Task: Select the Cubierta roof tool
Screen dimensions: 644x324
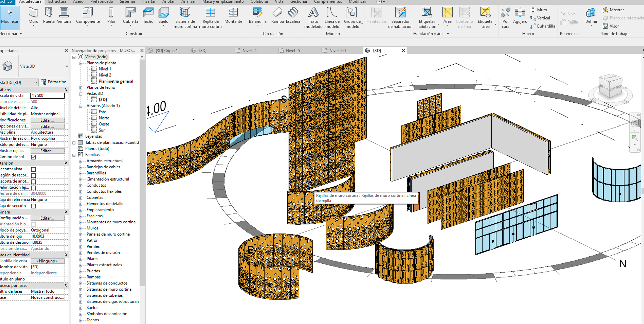Action: click(x=130, y=16)
